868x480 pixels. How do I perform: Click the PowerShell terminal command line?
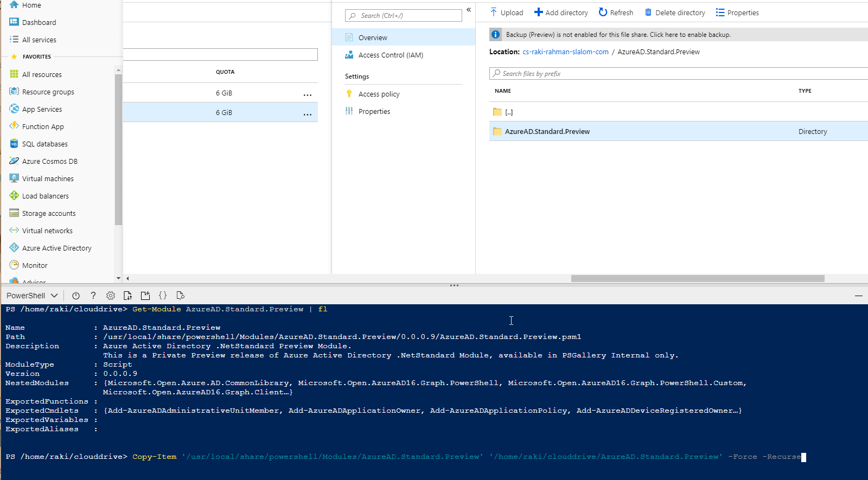click(x=406, y=457)
